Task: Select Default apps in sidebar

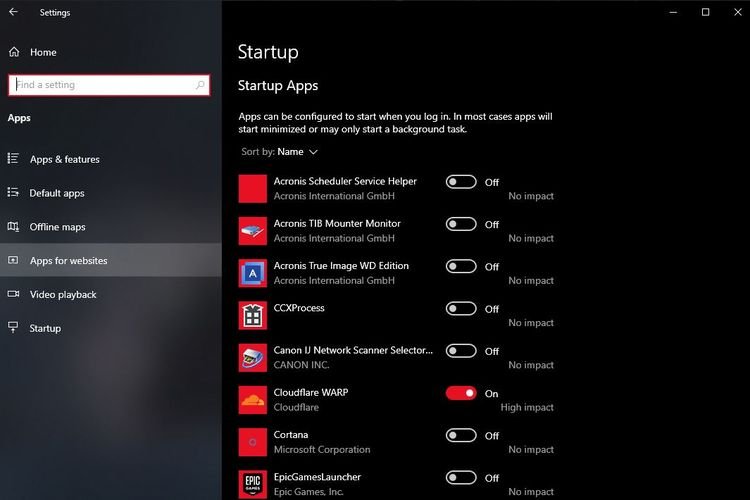Action: [57, 193]
